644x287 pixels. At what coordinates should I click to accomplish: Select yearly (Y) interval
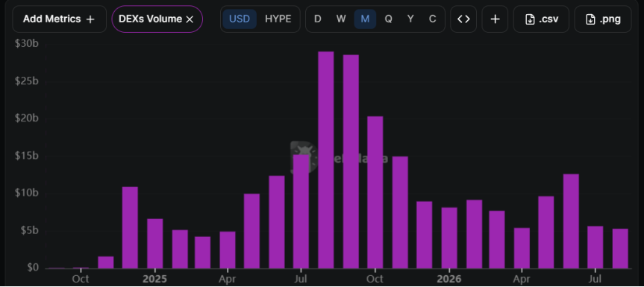click(x=410, y=19)
